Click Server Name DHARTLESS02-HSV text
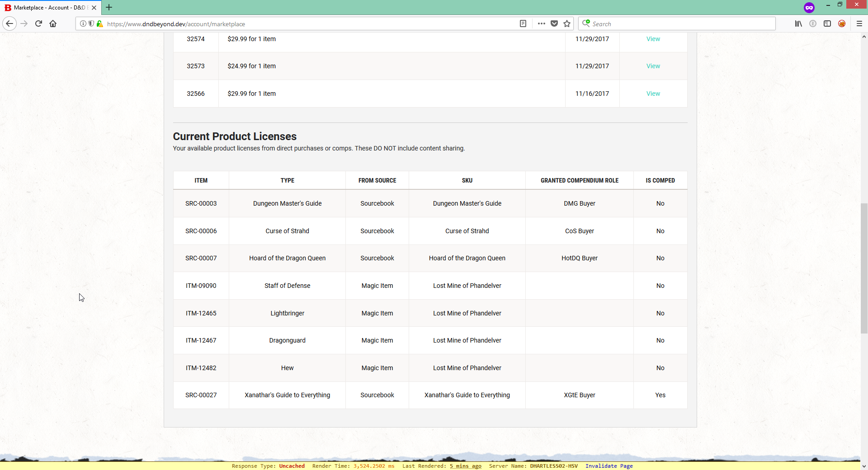The width and height of the screenshot is (868, 470). 533,466
